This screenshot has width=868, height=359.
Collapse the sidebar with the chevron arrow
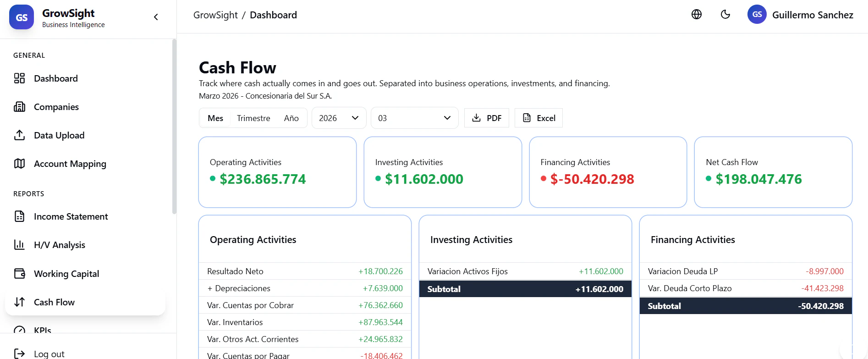pos(156,17)
